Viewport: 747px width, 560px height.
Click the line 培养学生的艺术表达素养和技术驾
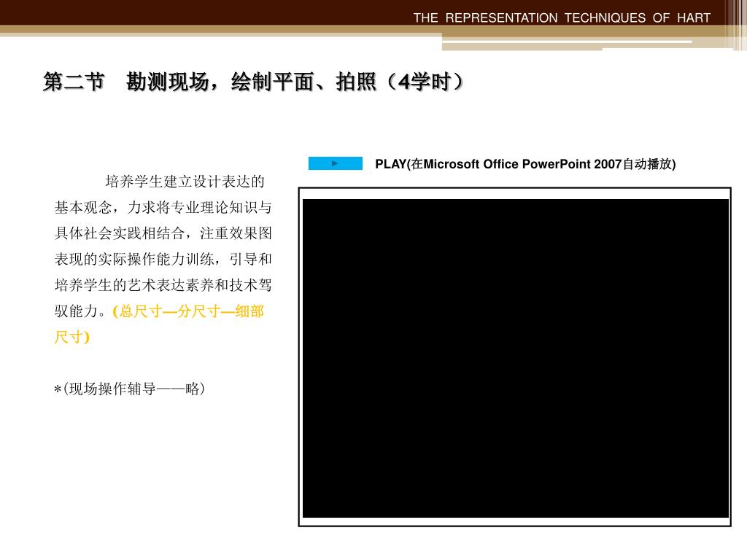(x=163, y=285)
